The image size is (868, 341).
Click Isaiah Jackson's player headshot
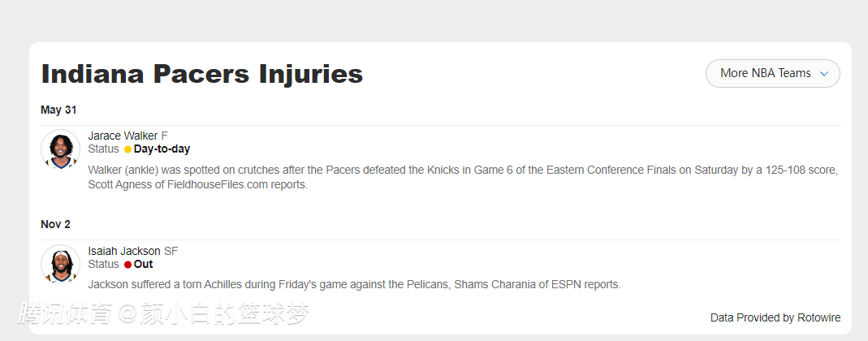click(60, 265)
